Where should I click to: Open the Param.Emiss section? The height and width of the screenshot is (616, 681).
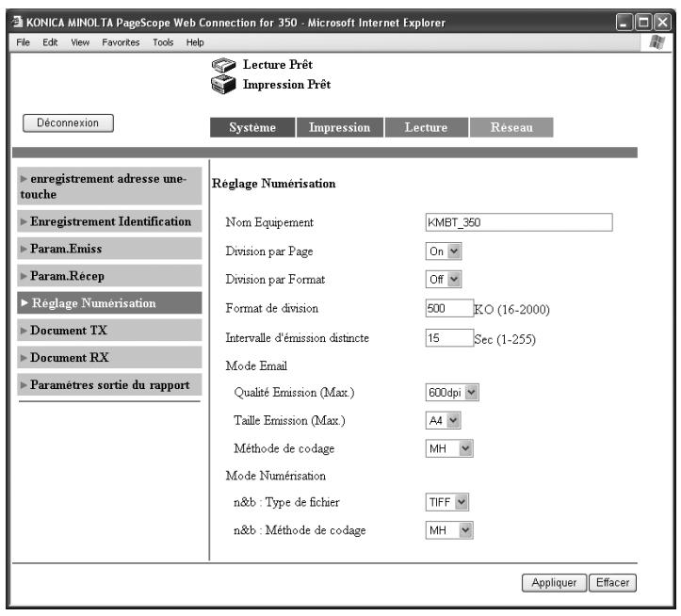[109, 249]
